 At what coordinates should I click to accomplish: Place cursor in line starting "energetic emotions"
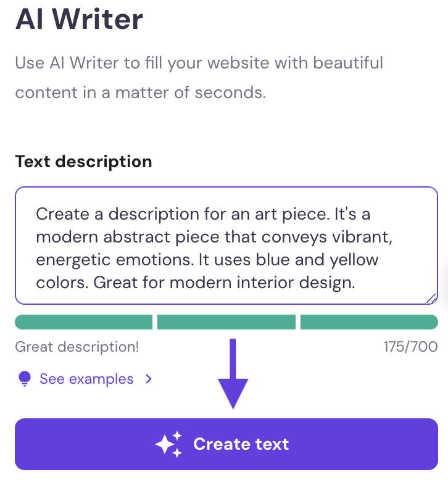click(x=207, y=260)
